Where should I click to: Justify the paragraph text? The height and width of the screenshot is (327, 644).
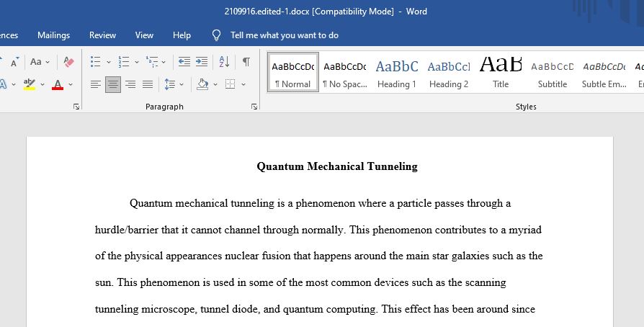pos(148,84)
